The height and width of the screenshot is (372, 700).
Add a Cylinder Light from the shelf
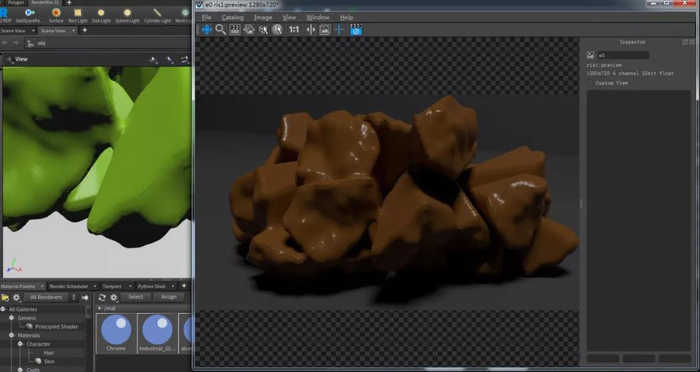157,15
